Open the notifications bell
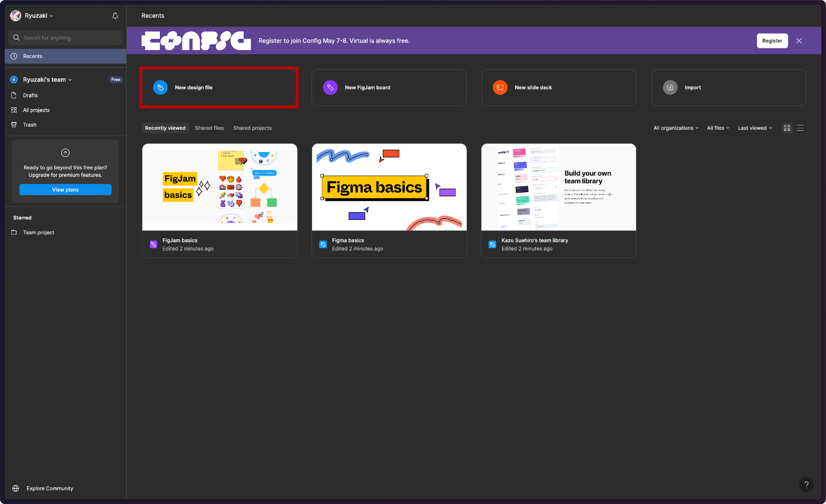The image size is (826, 504). [x=115, y=16]
